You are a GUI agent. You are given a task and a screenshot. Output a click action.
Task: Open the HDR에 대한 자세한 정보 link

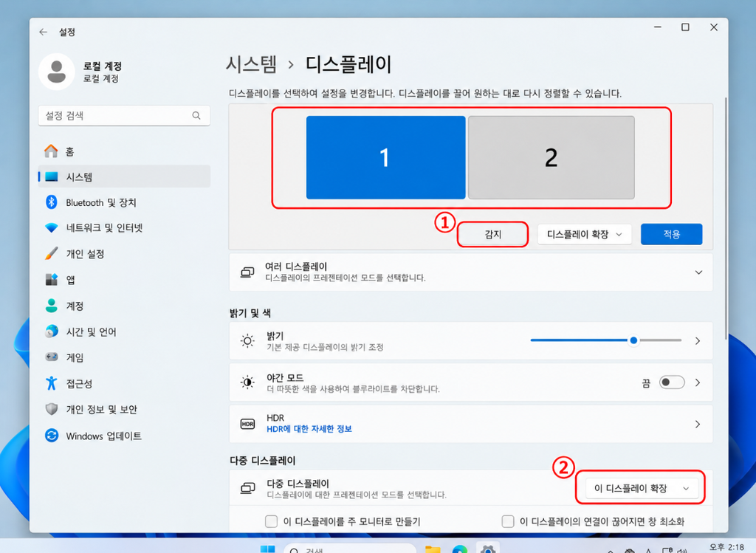309,429
